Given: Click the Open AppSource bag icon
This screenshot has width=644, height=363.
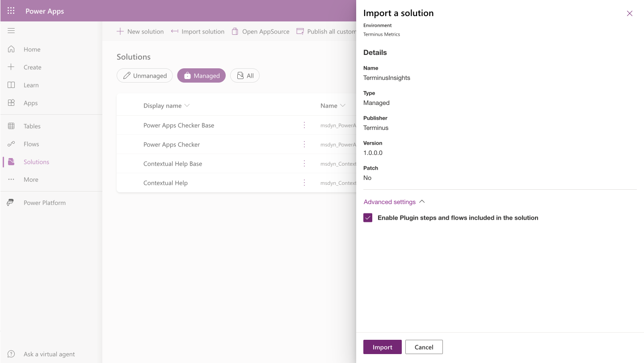Looking at the screenshot, I should coord(235,31).
